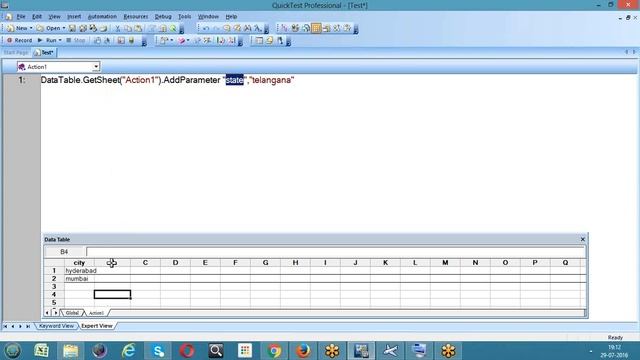Click the B4 cell name box
Screen dimensions: 640x360
[x=64, y=252]
